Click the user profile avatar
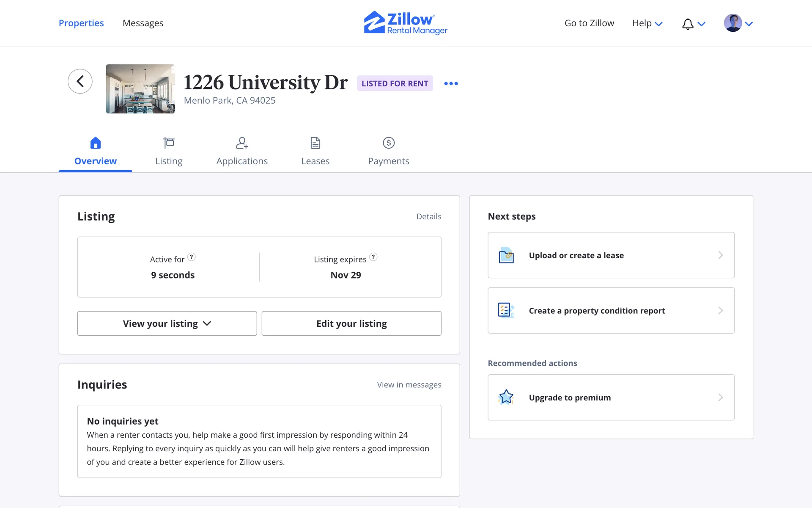Image resolution: width=812 pixels, height=508 pixels. [x=732, y=23]
